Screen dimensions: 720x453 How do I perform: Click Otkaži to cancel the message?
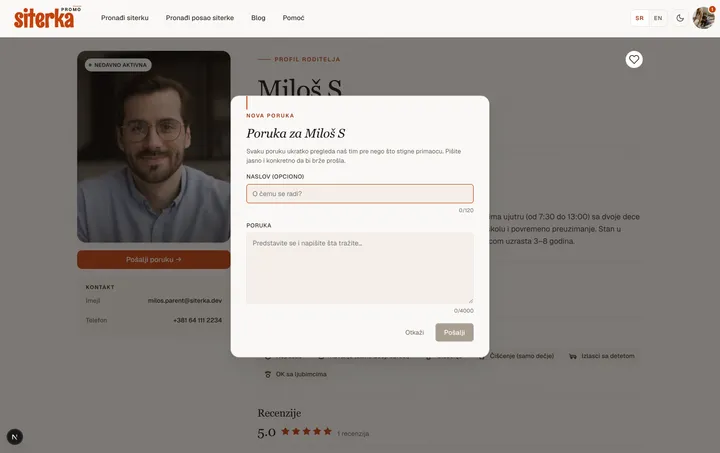(x=414, y=332)
